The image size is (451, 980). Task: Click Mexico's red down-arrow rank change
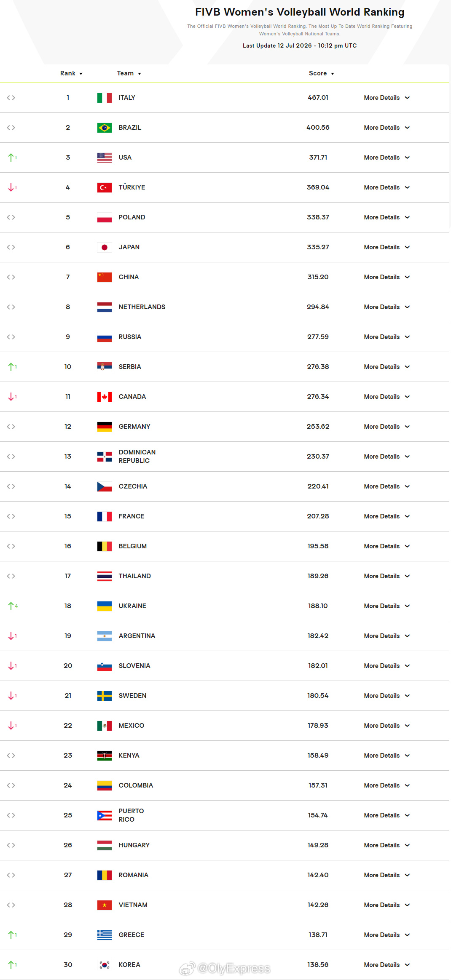13,726
